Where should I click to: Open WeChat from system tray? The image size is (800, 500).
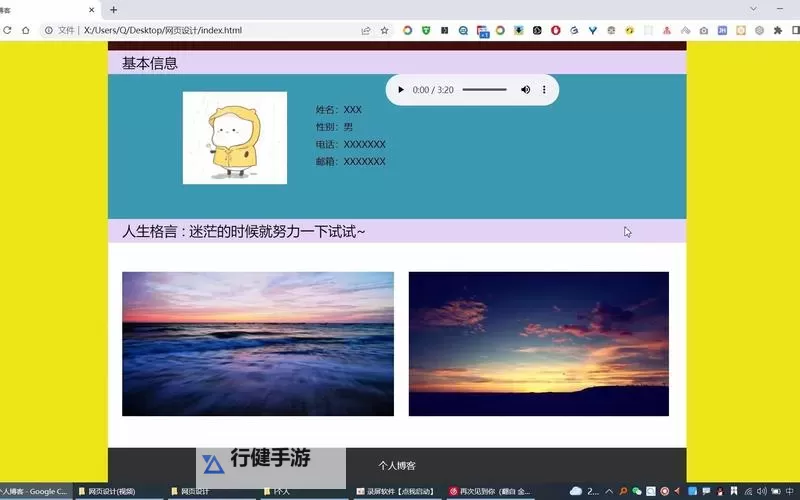[x=637, y=491]
